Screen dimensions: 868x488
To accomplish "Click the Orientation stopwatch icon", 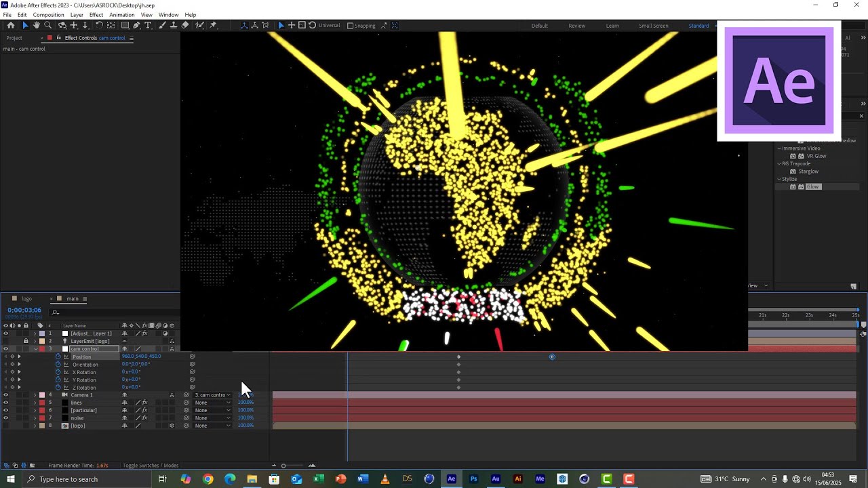I will [58, 364].
